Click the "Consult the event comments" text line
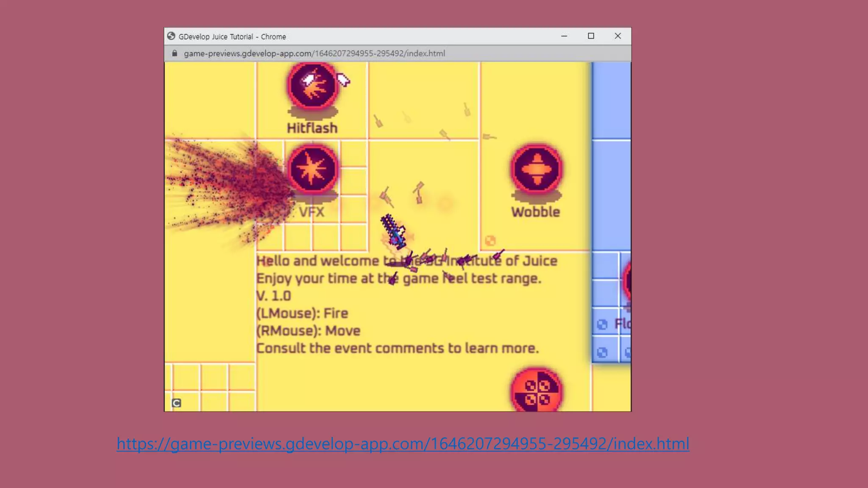This screenshot has height=488, width=868. pos(397,348)
